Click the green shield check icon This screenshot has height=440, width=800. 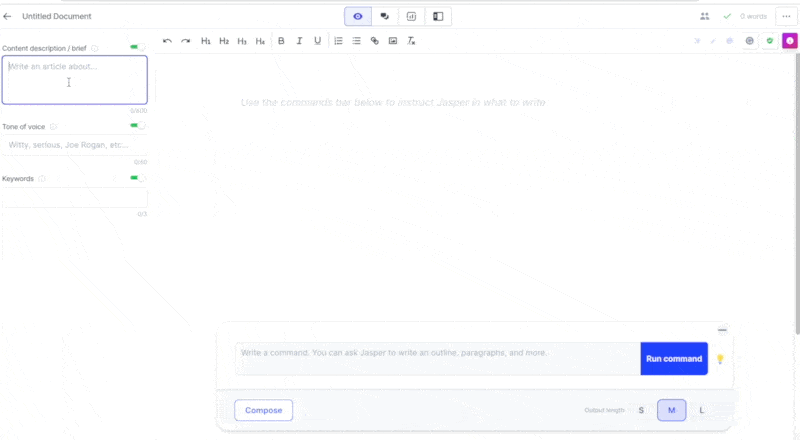point(770,41)
